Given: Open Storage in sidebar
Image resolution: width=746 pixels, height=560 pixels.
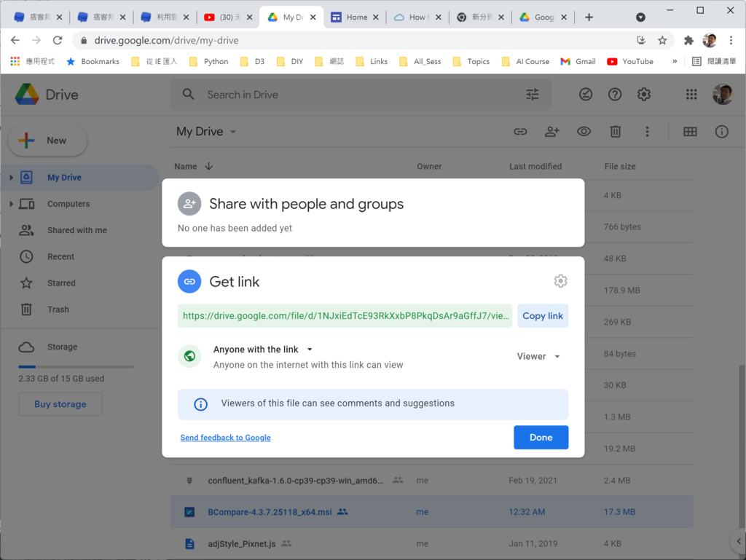Looking at the screenshot, I should [x=62, y=347].
